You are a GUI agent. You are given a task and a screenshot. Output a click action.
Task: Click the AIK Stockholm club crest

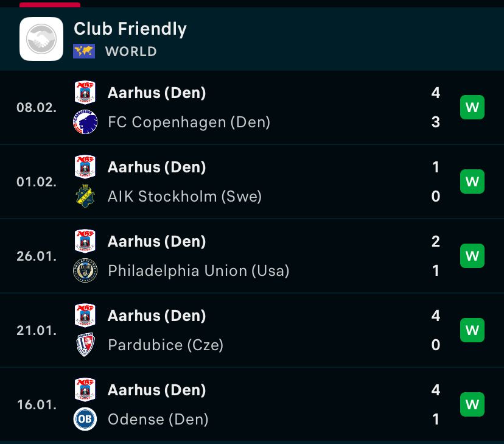pos(85,197)
